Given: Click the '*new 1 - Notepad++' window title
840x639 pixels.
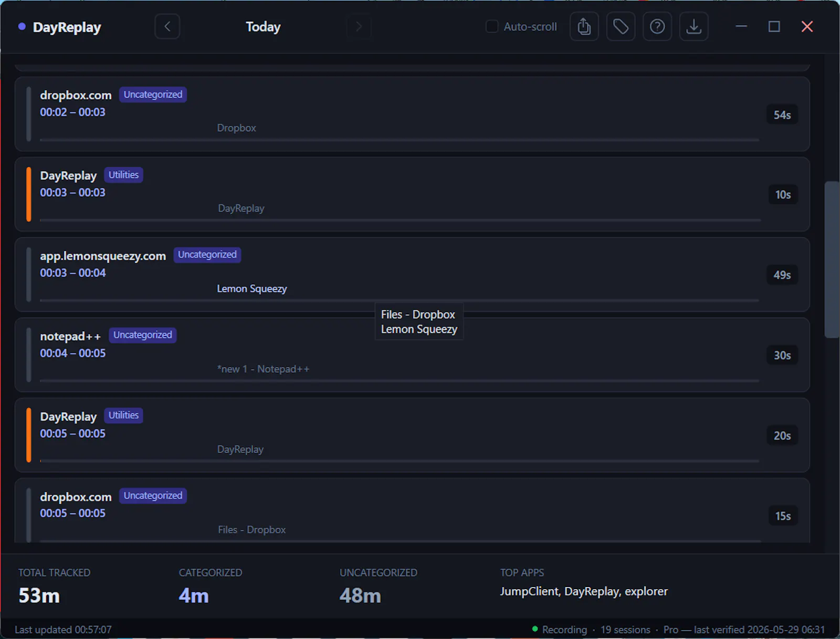Looking at the screenshot, I should 263,369.
